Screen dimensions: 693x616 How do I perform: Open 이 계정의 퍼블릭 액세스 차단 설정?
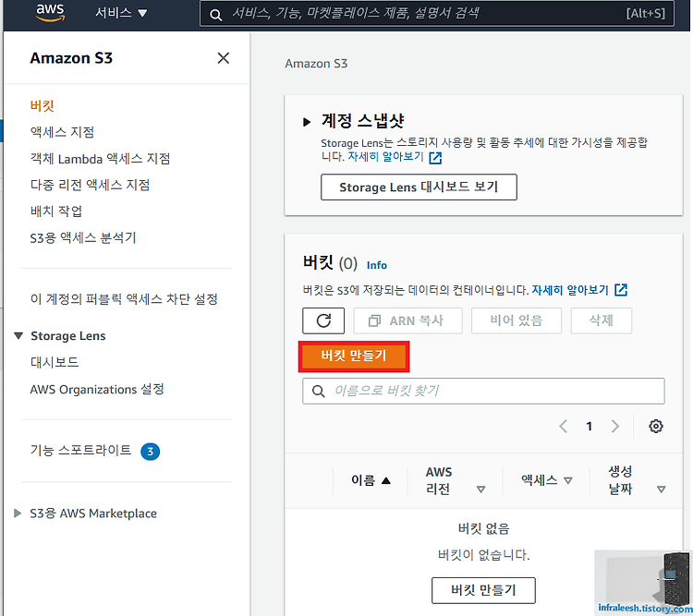[124, 299]
